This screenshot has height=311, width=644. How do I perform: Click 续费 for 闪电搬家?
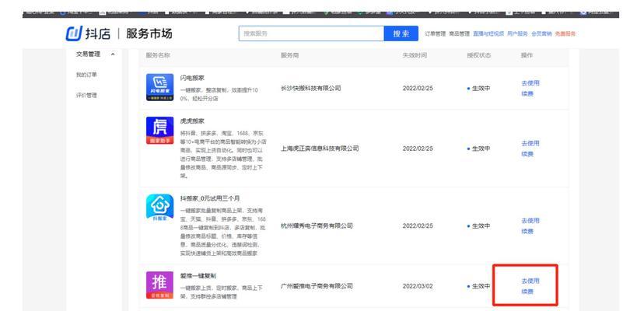[527, 93]
